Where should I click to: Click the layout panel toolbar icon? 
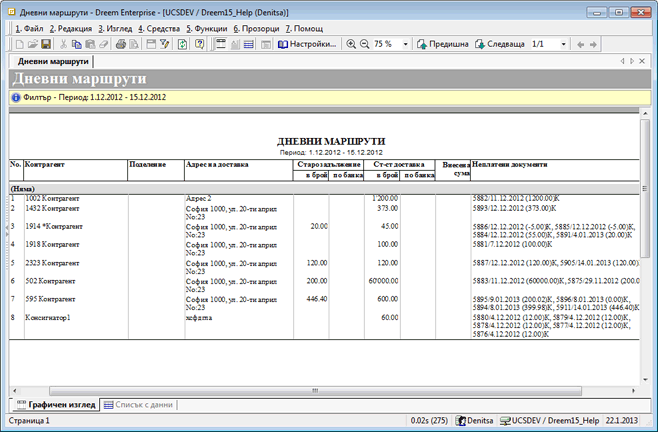266,44
